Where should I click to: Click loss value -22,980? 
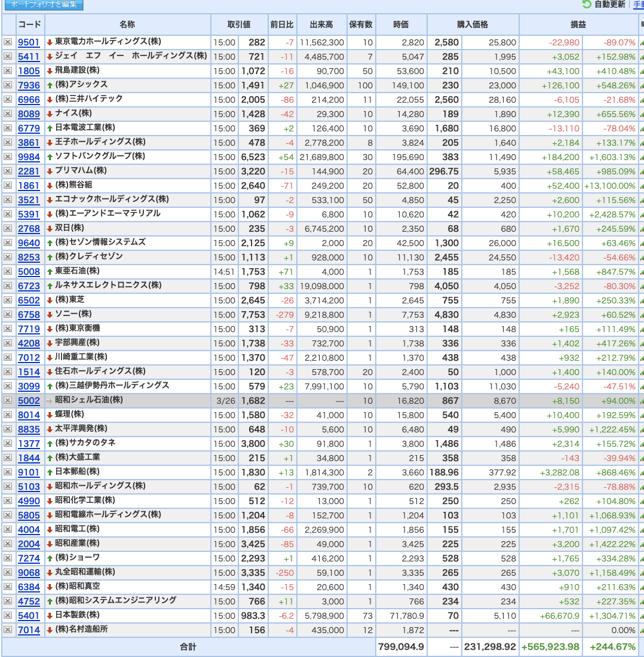pyautogui.click(x=564, y=42)
